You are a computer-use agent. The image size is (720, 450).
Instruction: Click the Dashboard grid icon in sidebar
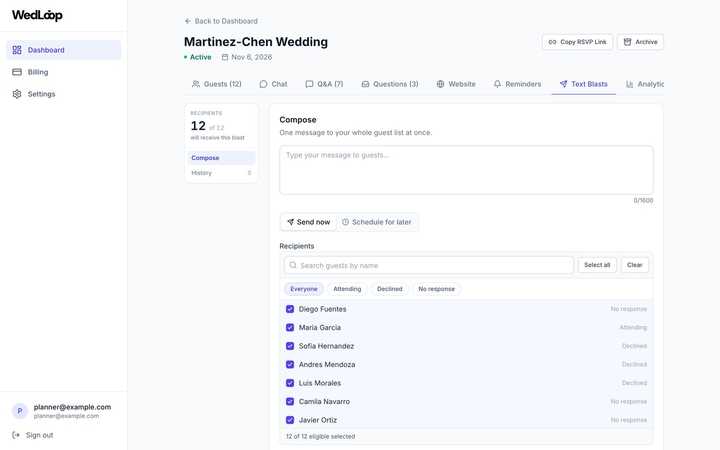[17, 50]
